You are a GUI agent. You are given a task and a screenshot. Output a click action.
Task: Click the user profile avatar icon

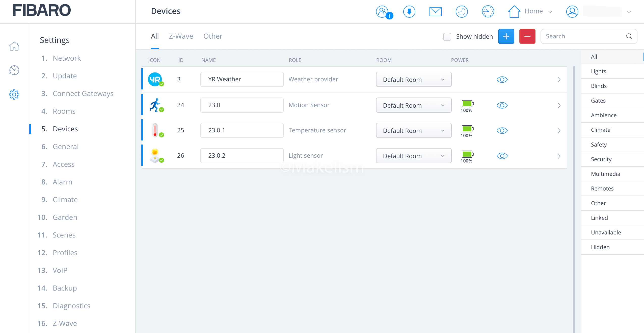[x=572, y=12]
